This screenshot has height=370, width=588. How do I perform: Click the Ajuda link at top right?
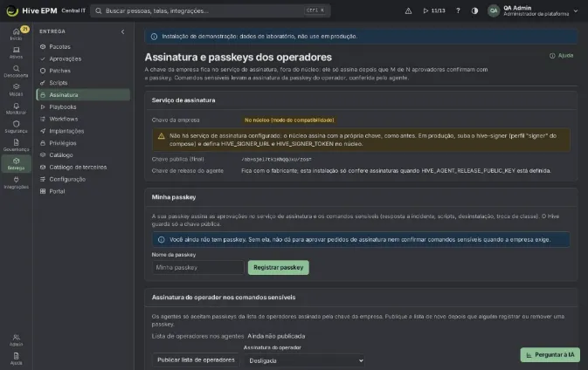(x=562, y=56)
